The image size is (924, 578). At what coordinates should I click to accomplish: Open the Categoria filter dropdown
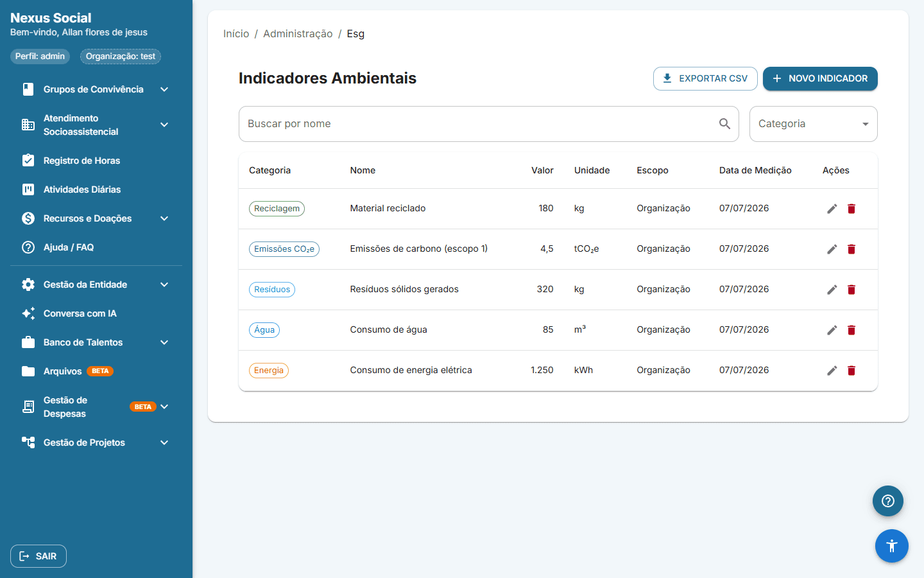click(x=813, y=124)
